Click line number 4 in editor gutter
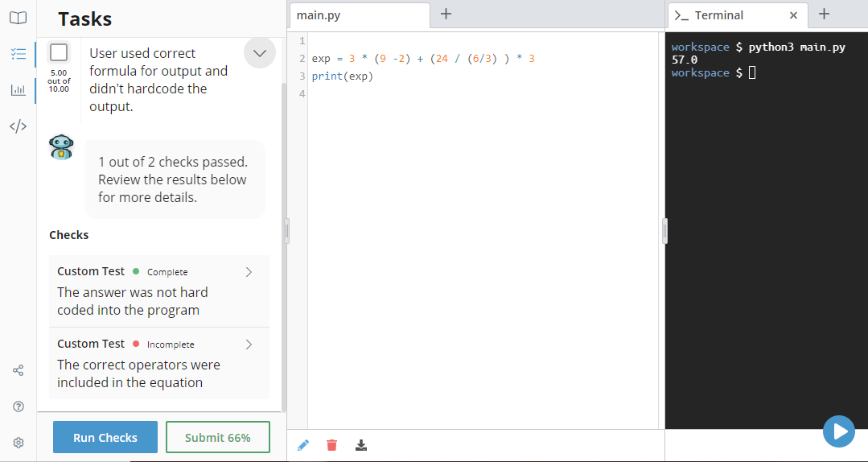The width and height of the screenshot is (868, 462). click(x=302, y=94)
